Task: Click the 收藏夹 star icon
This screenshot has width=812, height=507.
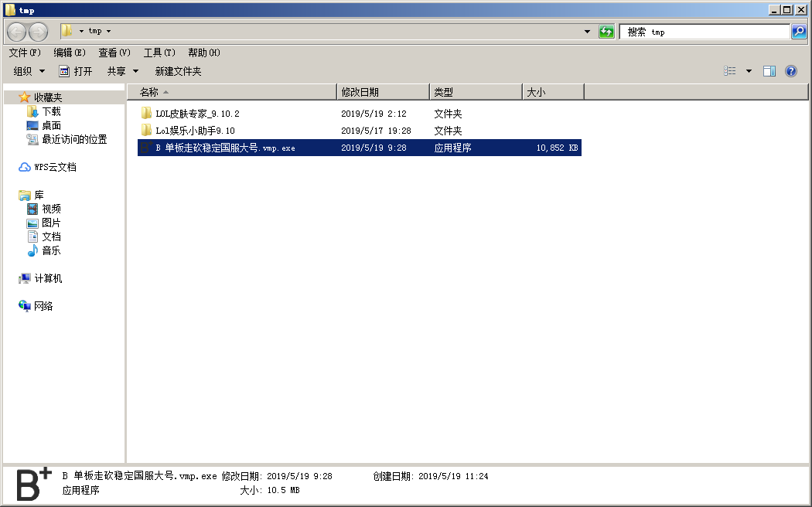Action: (24, 97)
